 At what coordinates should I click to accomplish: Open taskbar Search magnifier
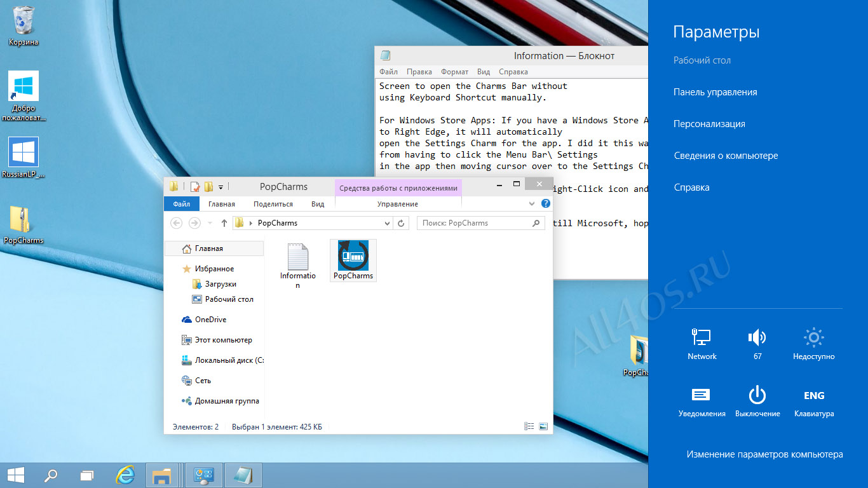coord(50,475)
